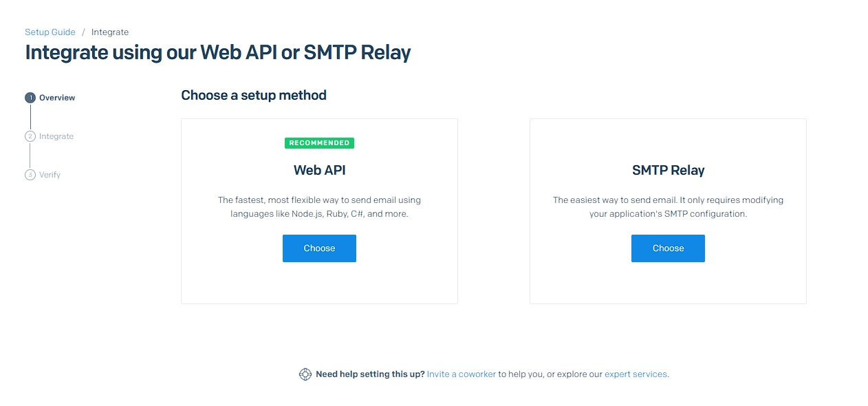The image size is (868, 406).
Task: Click the green RECOMMENDED badge
Action: coord(319,143)
